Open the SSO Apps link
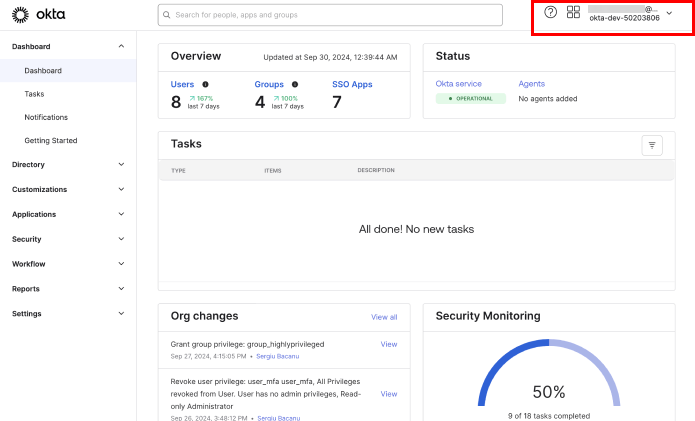Viewport: 695px width, 421px height. pos(352,84)
